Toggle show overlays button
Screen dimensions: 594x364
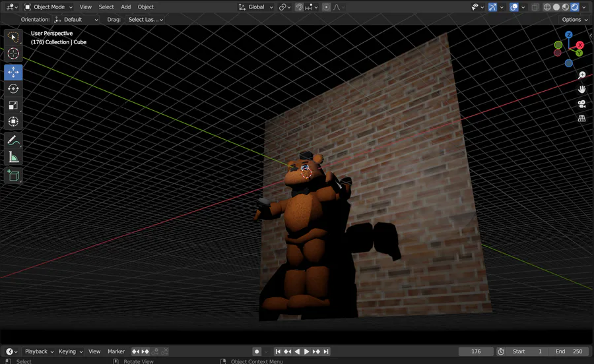point(513,7)
